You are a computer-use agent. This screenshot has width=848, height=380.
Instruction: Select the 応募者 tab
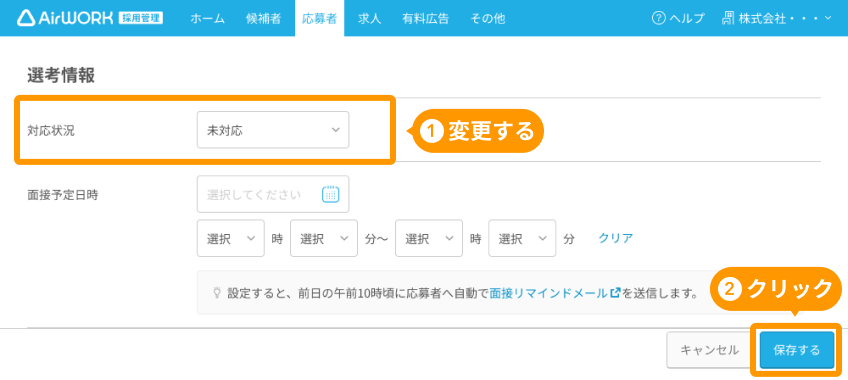320,18
